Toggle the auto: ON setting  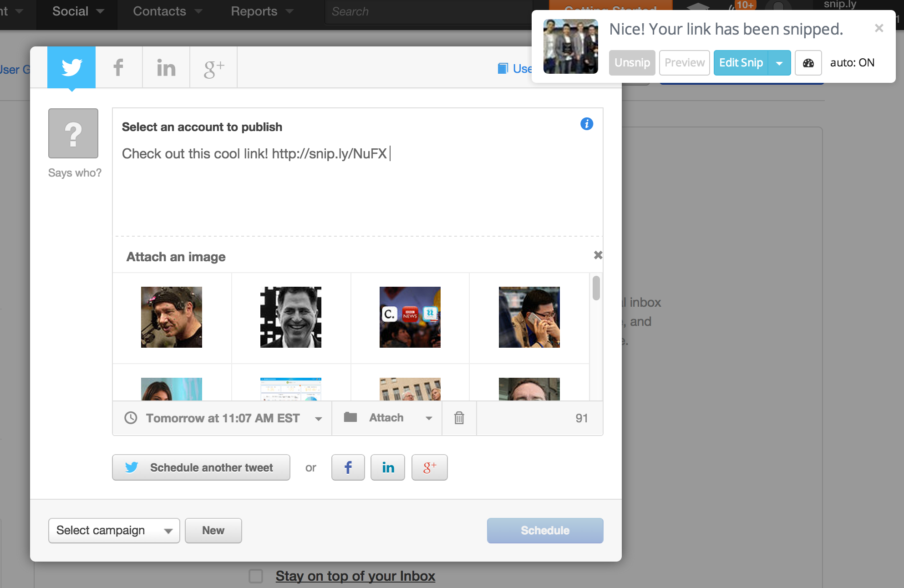pos(852,63)
